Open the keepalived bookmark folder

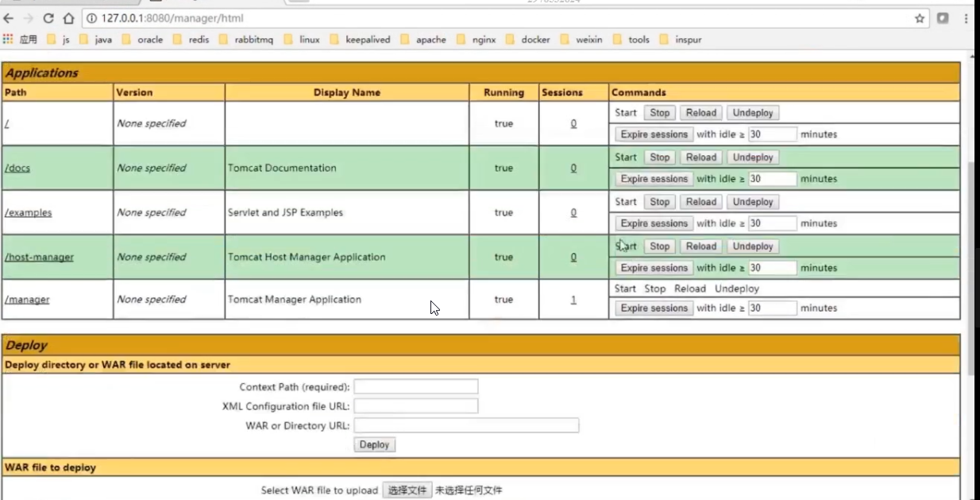pyautogui.click(x=360, y=39)
